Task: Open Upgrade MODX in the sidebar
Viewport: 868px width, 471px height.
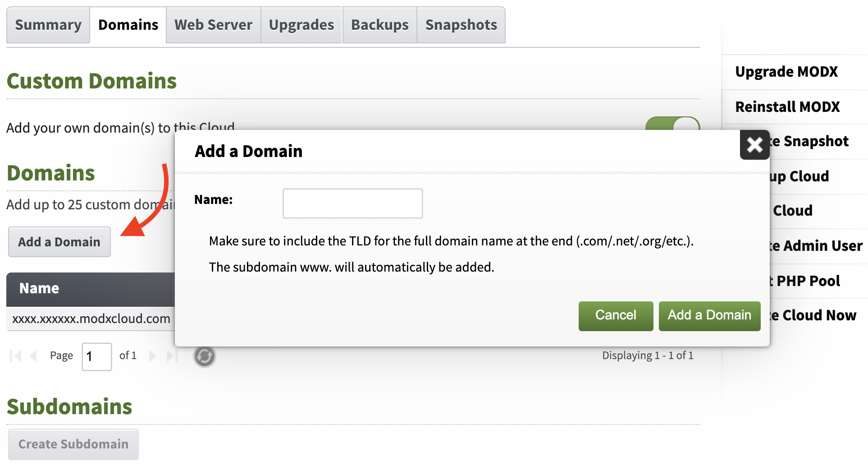Action: coord(786,71)
